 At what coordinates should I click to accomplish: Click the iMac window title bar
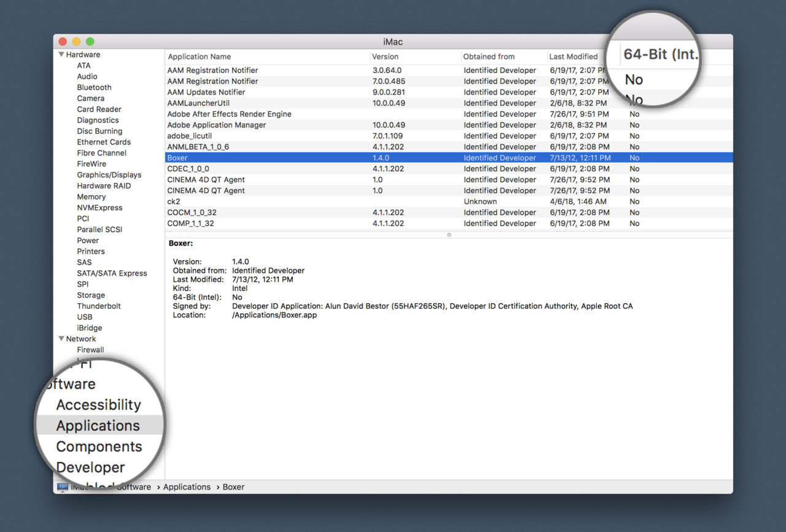[393, 42]
